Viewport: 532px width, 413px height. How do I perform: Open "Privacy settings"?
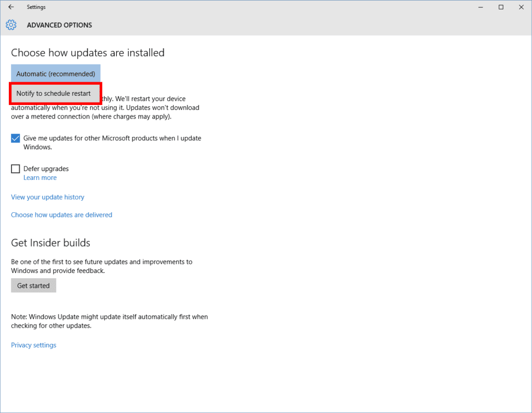33,345
